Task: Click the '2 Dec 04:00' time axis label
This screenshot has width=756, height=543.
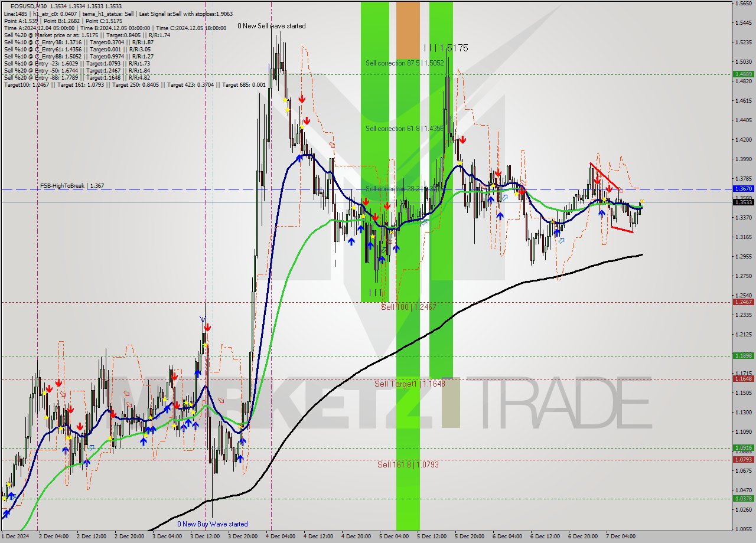Action: (x=54, y=537)
